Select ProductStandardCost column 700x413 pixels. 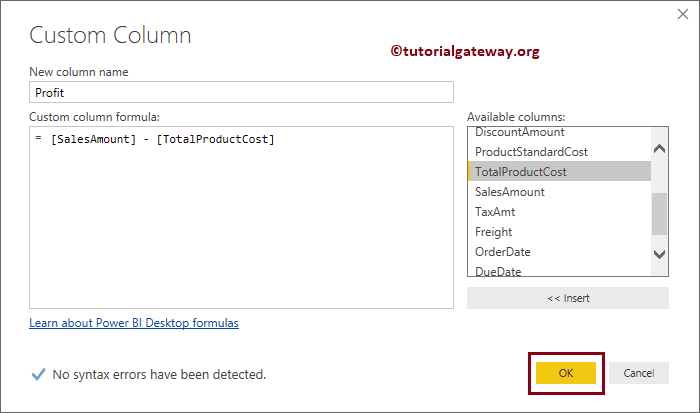click(x=530, y=152)
